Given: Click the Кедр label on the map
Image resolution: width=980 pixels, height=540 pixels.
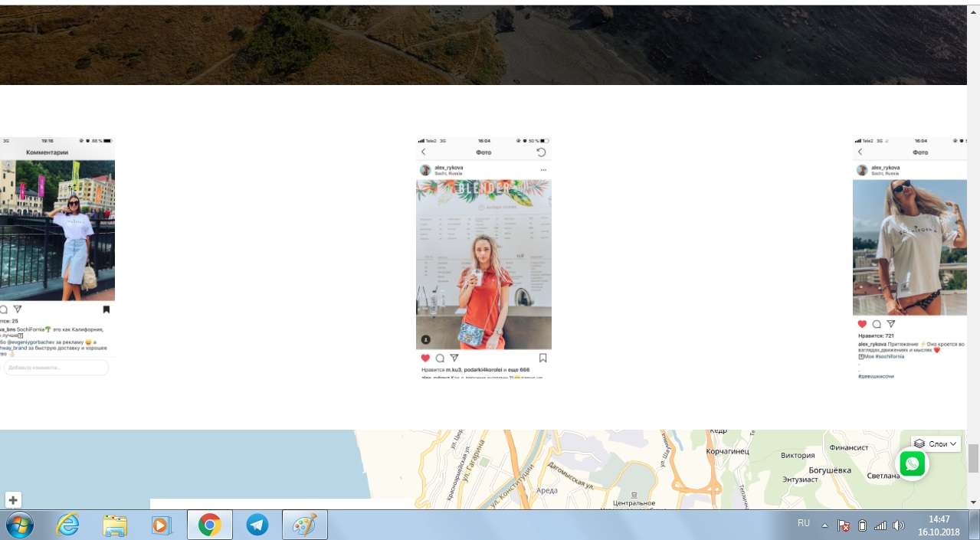Looking at the screenshot, I should click(718, 431).
